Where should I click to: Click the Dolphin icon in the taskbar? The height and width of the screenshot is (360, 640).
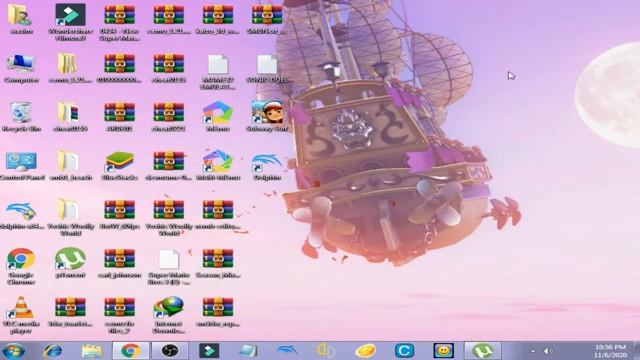tap(287, 351)
